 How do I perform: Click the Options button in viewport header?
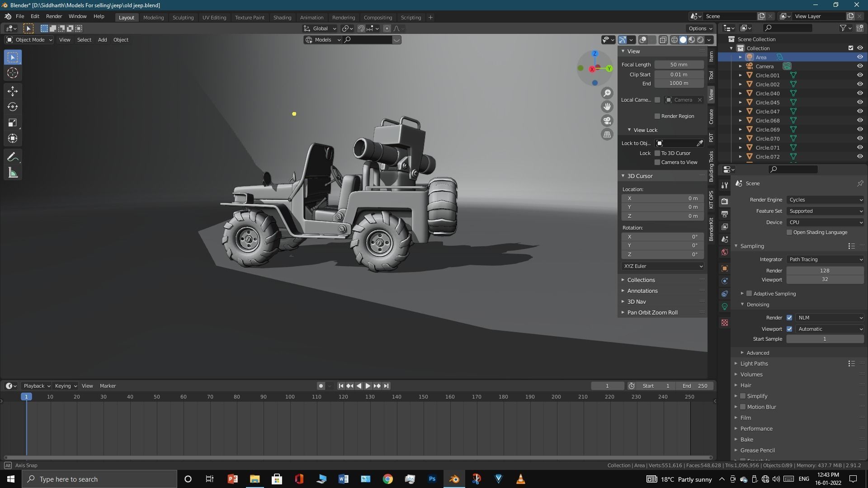tap(701, 28)
